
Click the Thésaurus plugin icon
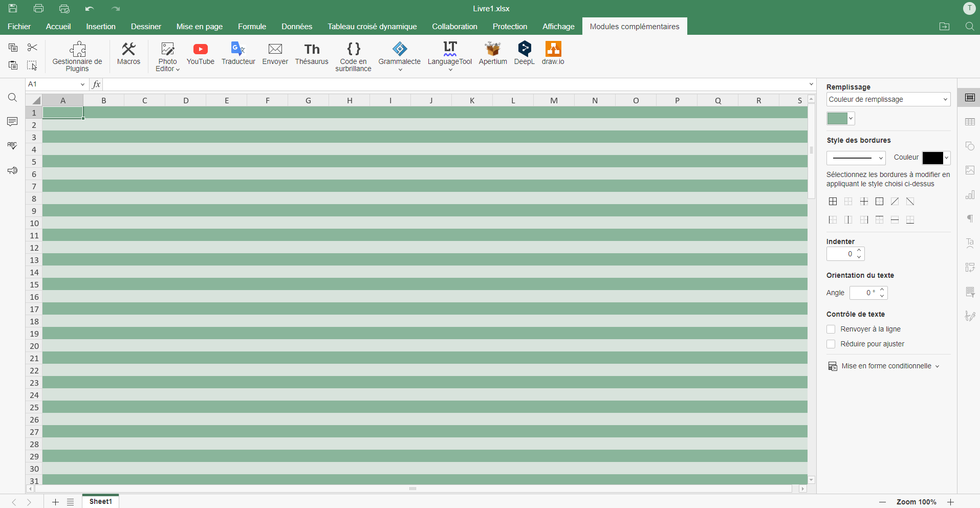311,54
